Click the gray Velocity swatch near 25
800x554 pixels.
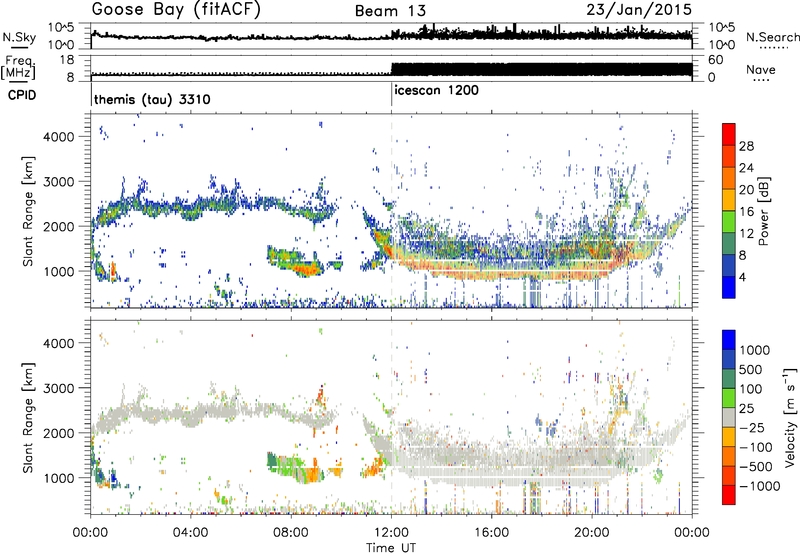[729, 417]
